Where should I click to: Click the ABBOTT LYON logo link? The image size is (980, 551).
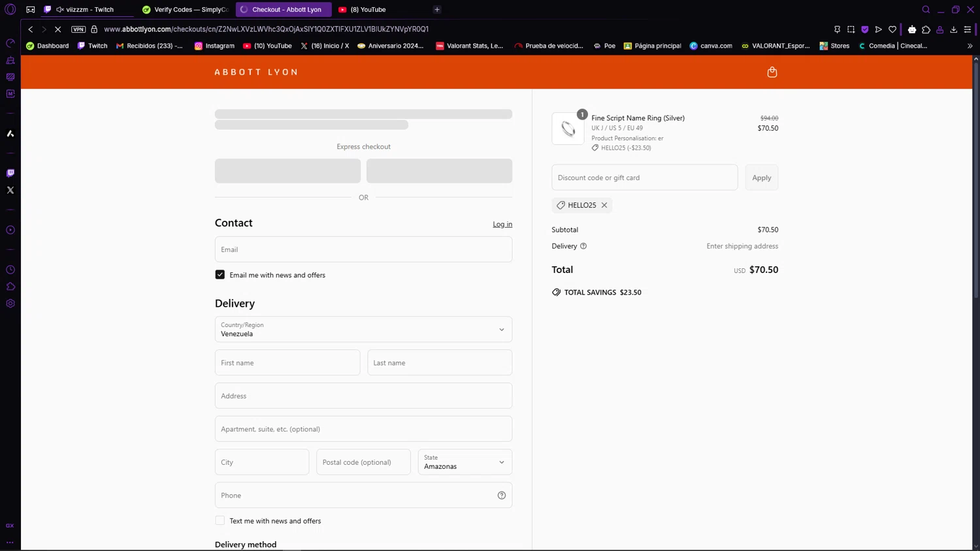click(x=256, y=72)
